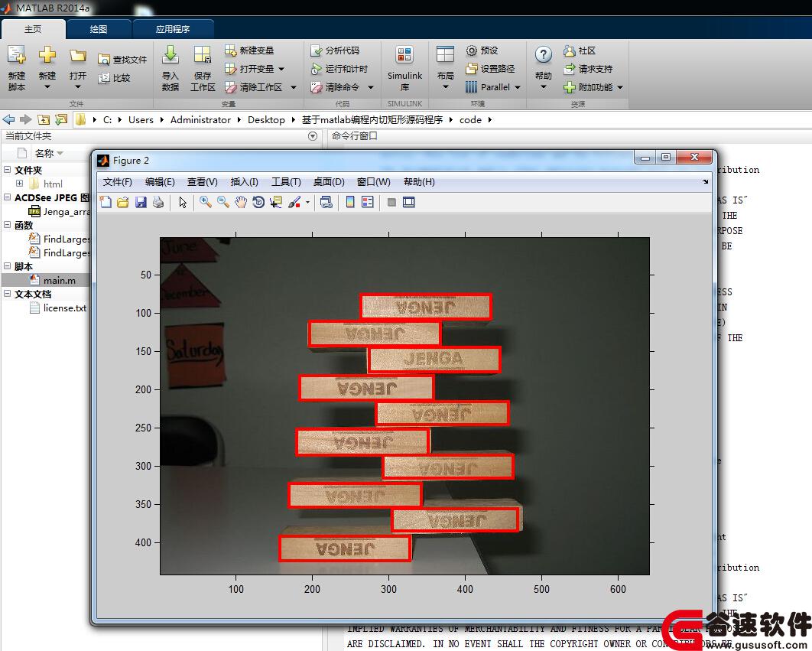The image size is (812, 651).
Task: Select the Pan hand tool in Figure 2
Action: coord(241,202)
